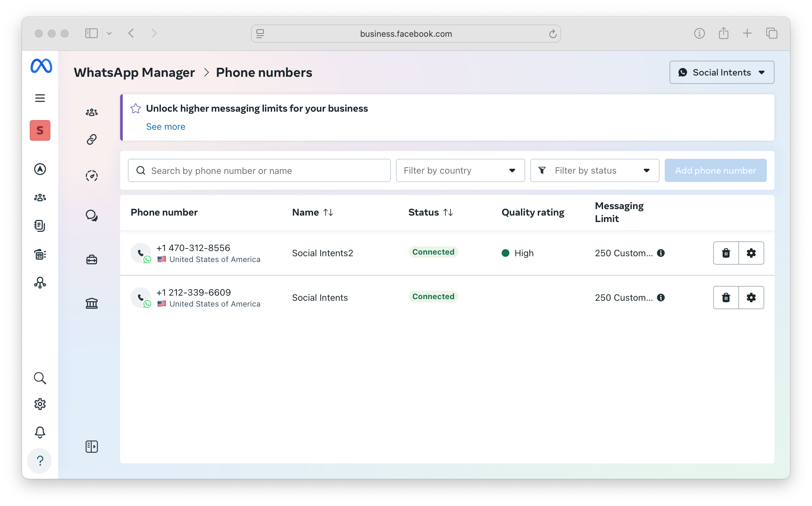Viewport: 812px width, 506px height.
Task: Toggle sorting on the Name column
Action: [x=328, y=212]
